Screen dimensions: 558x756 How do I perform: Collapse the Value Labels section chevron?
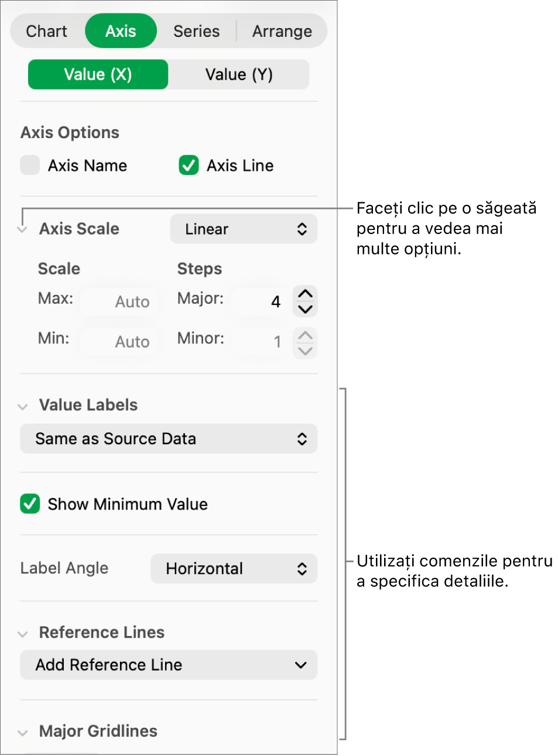23,406
